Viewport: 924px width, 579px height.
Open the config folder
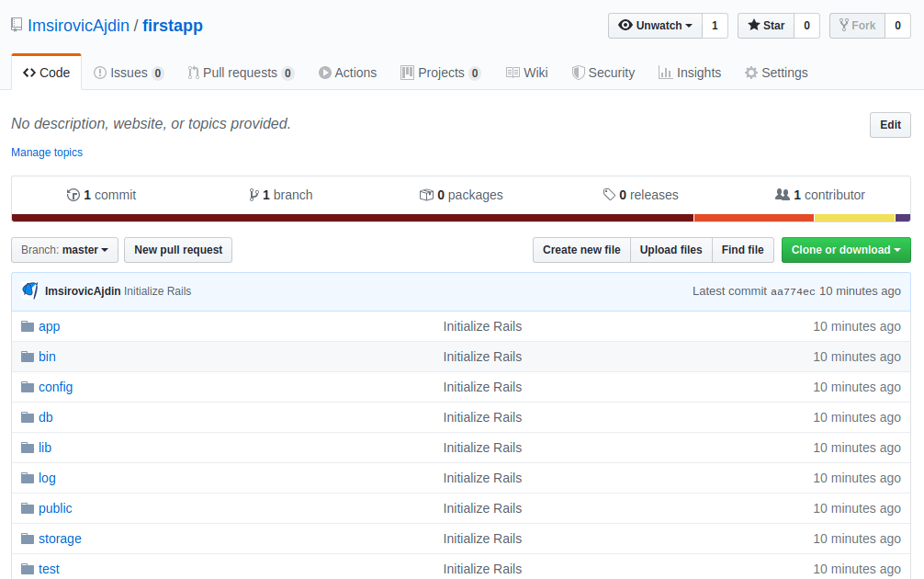pyautogui.click(x=56, y=387)
